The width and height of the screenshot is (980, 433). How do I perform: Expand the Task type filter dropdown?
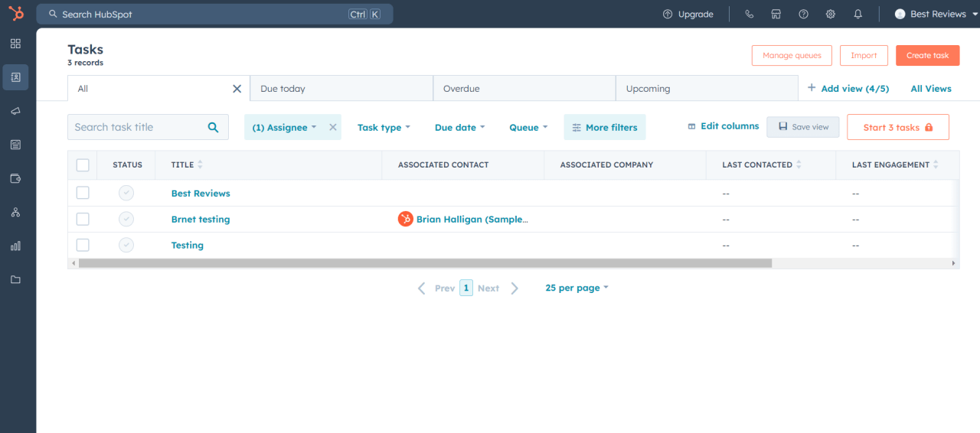click(x=384, y=128)
